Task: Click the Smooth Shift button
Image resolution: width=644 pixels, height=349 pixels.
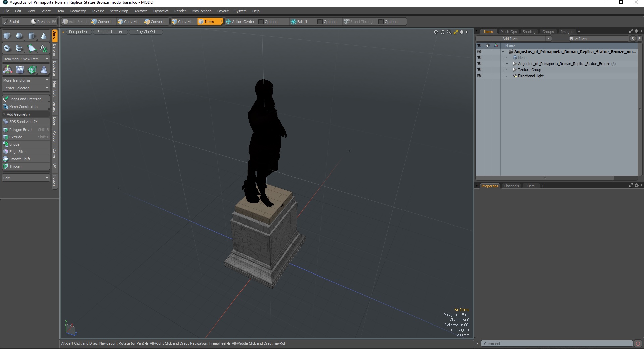Action: point(26,159)
